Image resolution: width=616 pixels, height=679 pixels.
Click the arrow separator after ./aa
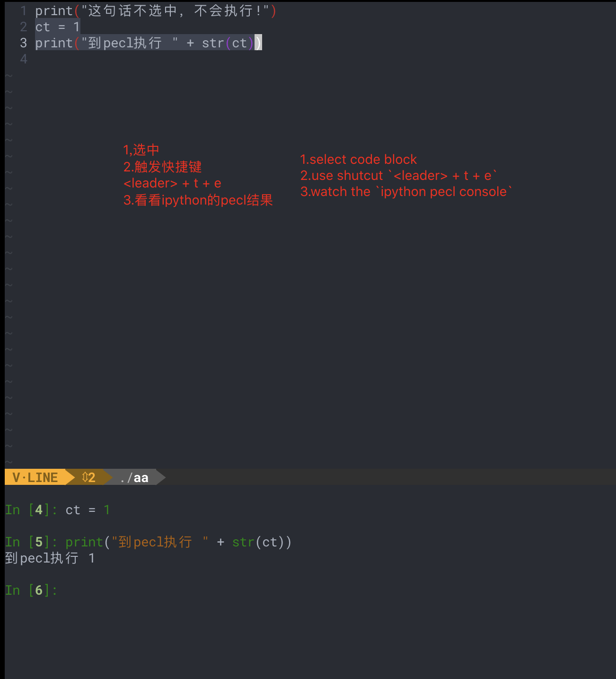160,477
